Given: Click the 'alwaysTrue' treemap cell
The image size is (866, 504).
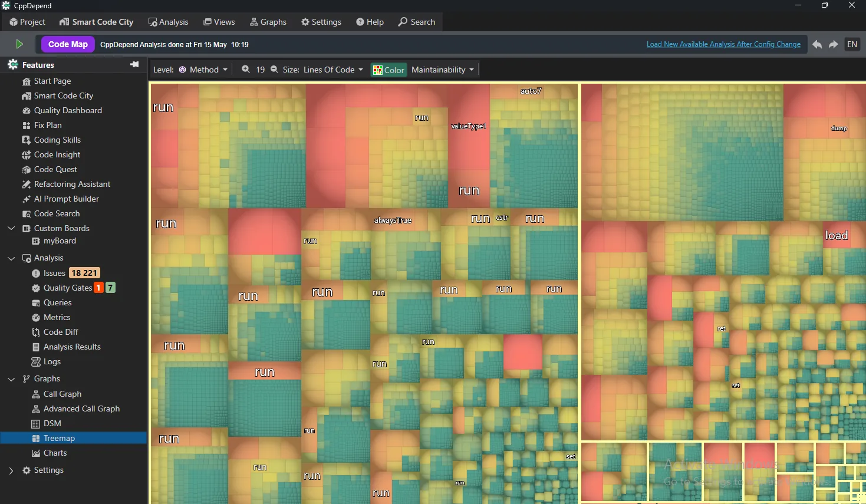Looking at the screenshot, I should click(393, 220).
